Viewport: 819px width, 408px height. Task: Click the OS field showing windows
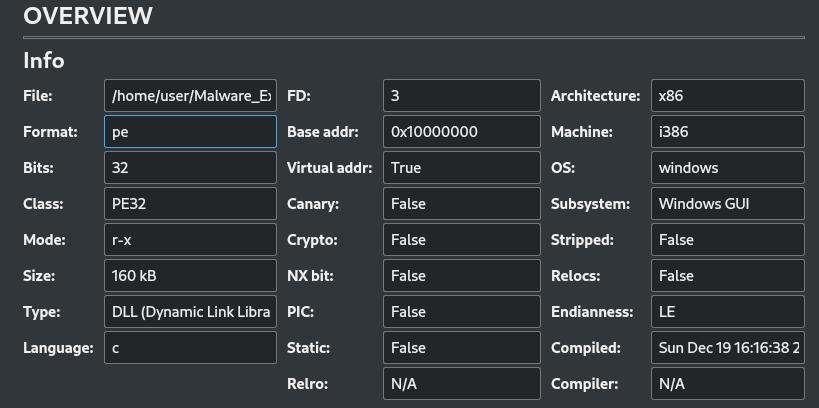coord(727,168)
